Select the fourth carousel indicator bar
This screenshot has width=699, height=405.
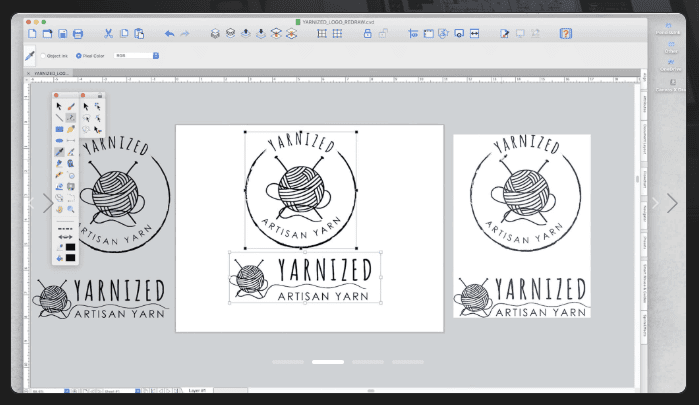click(x=408, y=362)
